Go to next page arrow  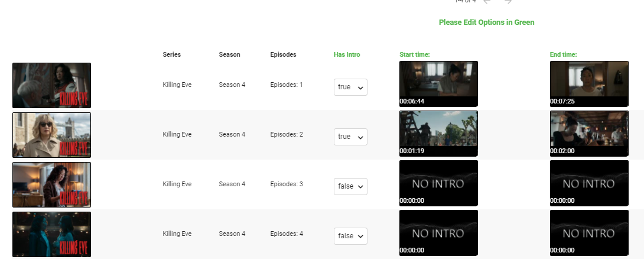coord(508,2)
